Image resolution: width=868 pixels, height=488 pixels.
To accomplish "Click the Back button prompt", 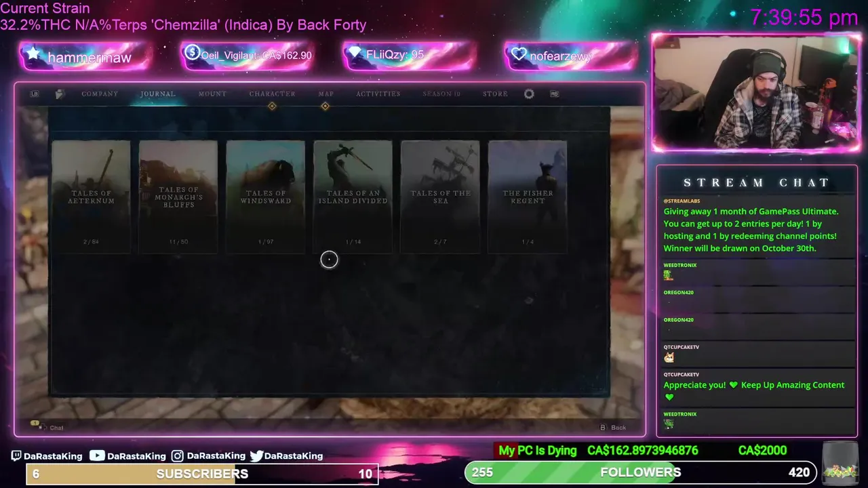I will (x=613, y=428).
